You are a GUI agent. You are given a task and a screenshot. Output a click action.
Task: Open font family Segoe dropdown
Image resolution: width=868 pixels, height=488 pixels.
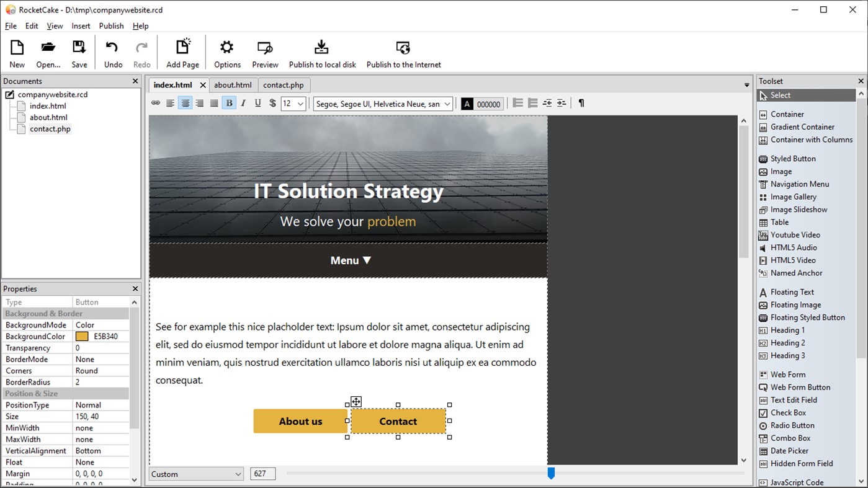(383, 104)
